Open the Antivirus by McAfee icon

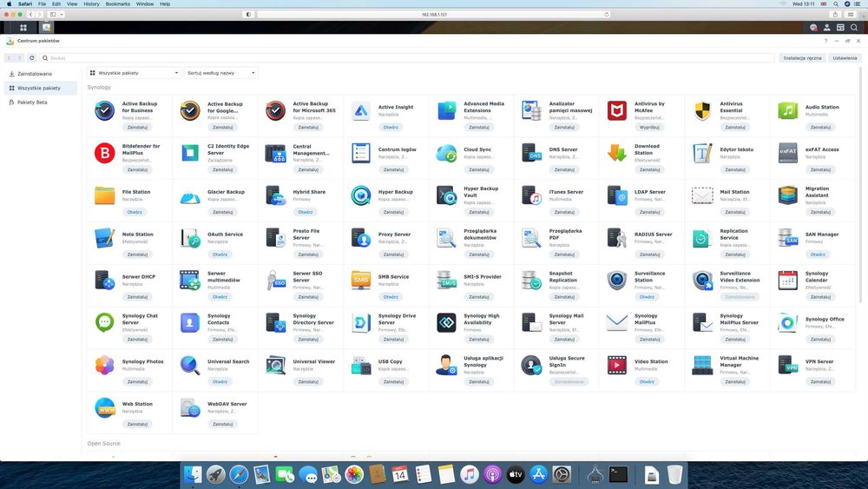coord(616,111)
